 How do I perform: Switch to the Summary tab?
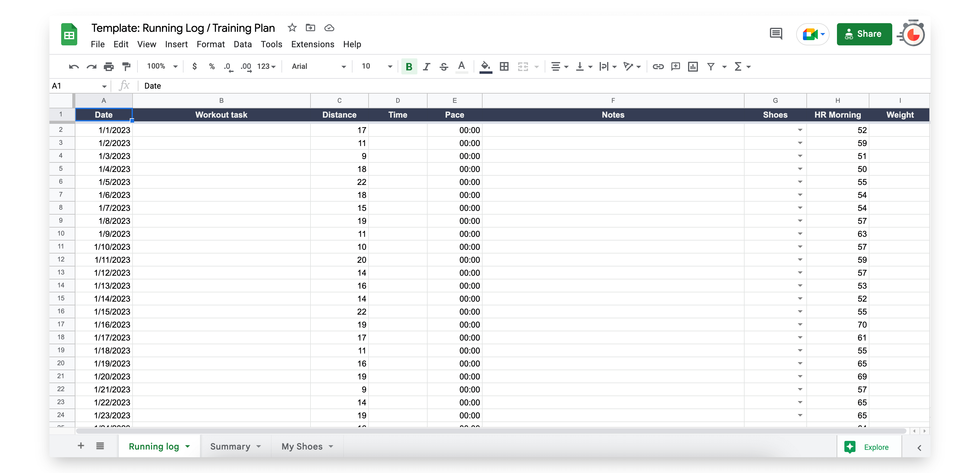230,446
